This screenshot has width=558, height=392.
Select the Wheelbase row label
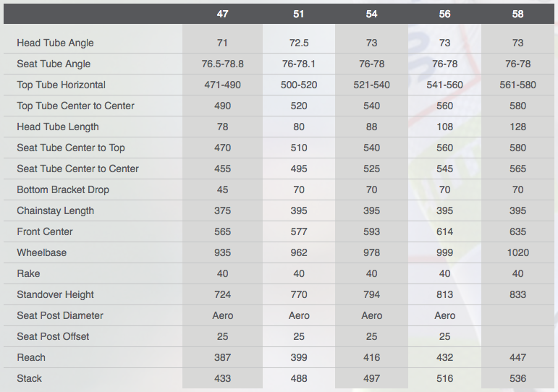point(41,252)
